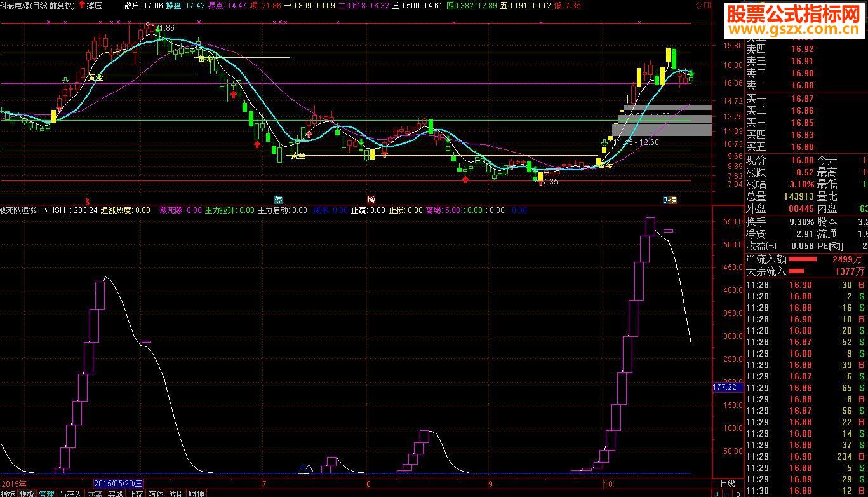Click the 停 marker icon below the chart
The height and width of the screenshot is (497, 868).
pos(278,199)
